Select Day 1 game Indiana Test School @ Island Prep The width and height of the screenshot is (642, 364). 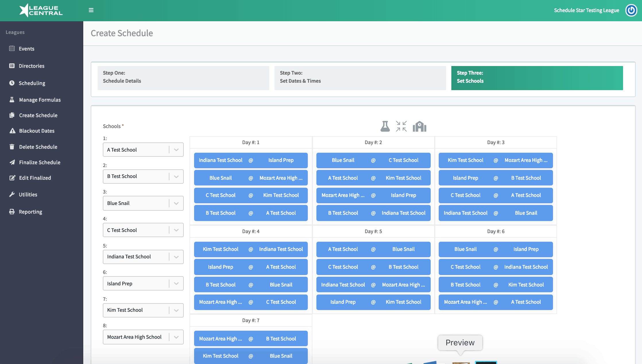(251, 160)
